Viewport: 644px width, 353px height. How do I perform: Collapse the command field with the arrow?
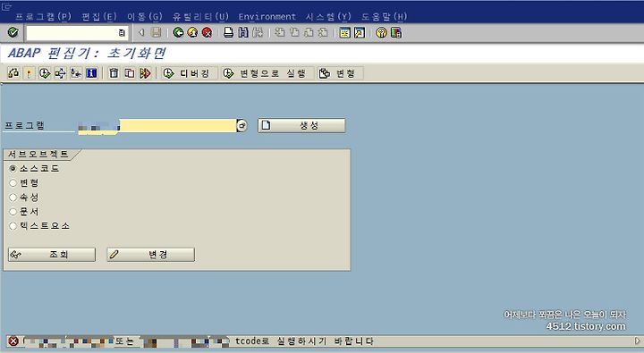[x=141, y=32]
